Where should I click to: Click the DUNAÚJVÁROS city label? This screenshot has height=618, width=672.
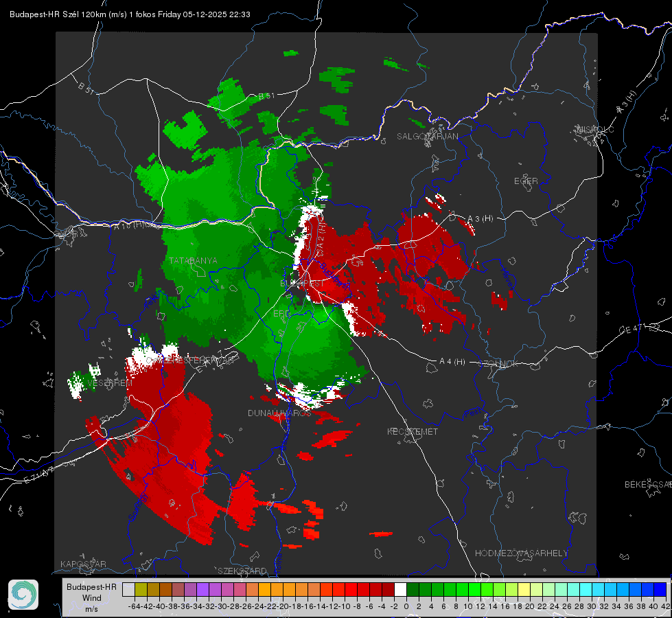pyautogui.click(x=279, y=413)
